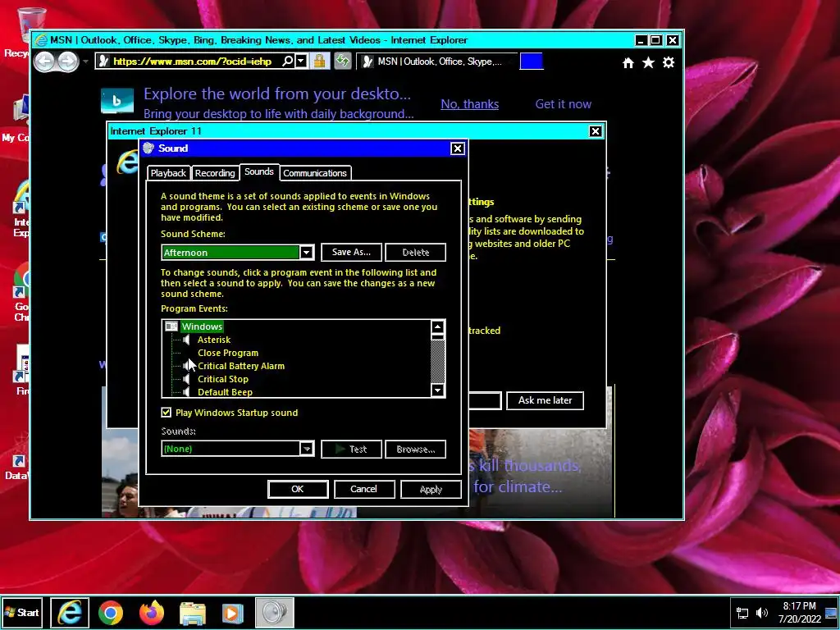Select the Default Beep event
This screenshot has height=630, width=840.
pos(225,392)
